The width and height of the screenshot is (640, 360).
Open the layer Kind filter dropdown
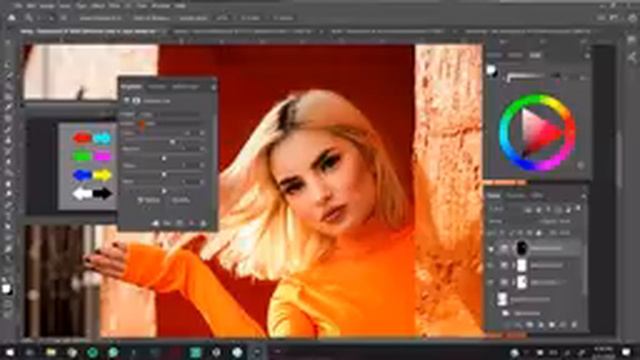pos(504,209)
